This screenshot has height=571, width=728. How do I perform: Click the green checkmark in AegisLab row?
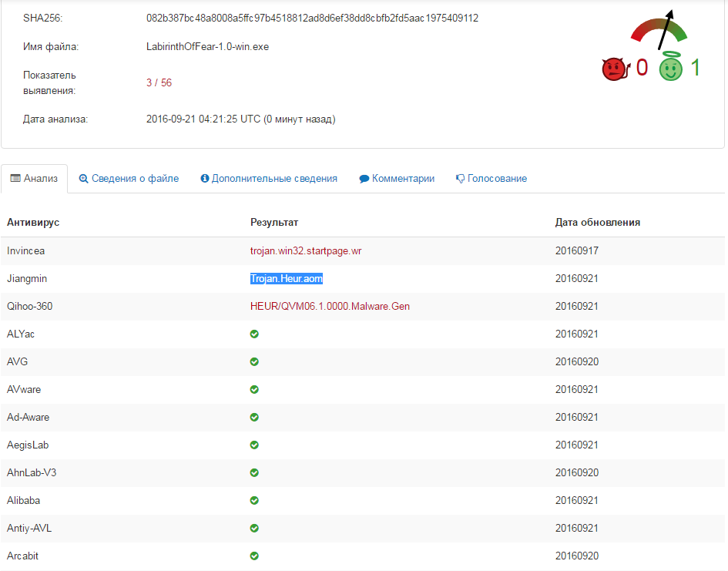point(254,445)
